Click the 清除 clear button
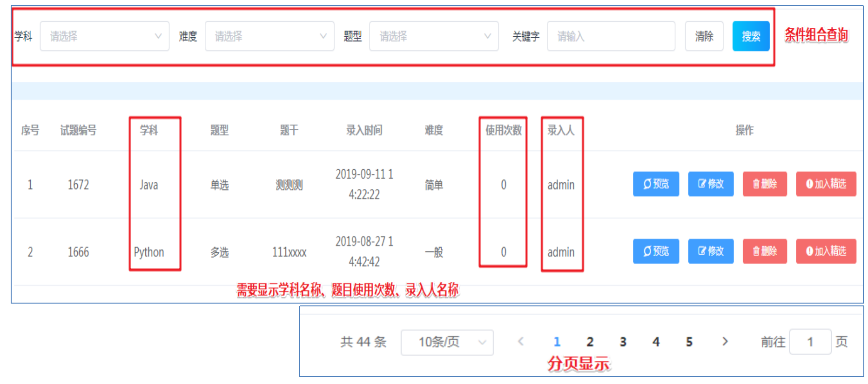The height and width of the screenshot is (384, 868). pyautogui.click(x=704, y=36)
